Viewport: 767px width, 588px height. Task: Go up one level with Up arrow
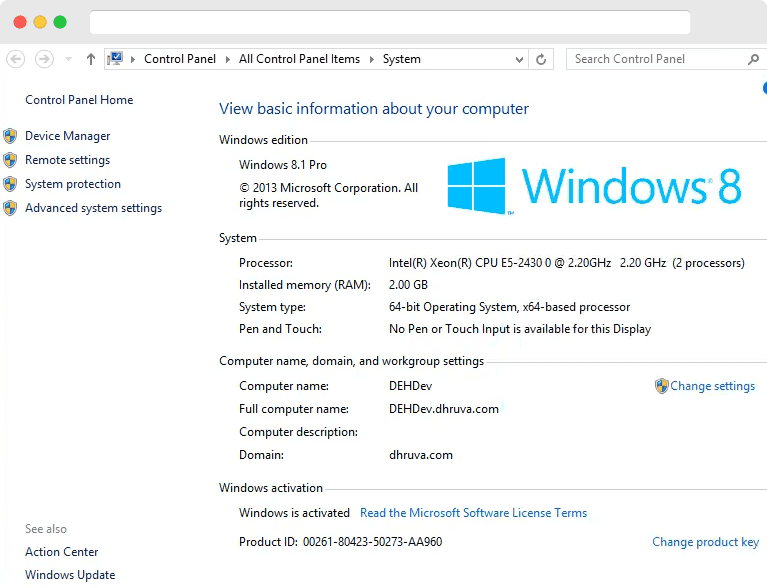pos(90,59)
